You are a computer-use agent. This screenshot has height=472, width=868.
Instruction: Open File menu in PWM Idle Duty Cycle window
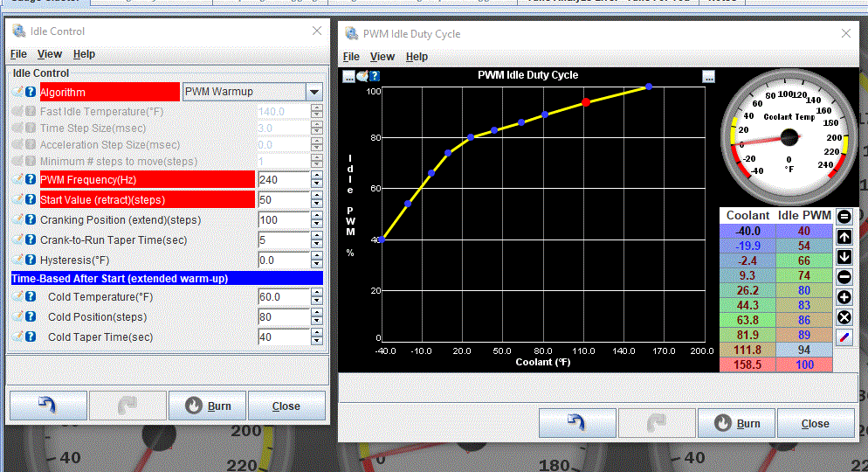(x=351, y=57)
